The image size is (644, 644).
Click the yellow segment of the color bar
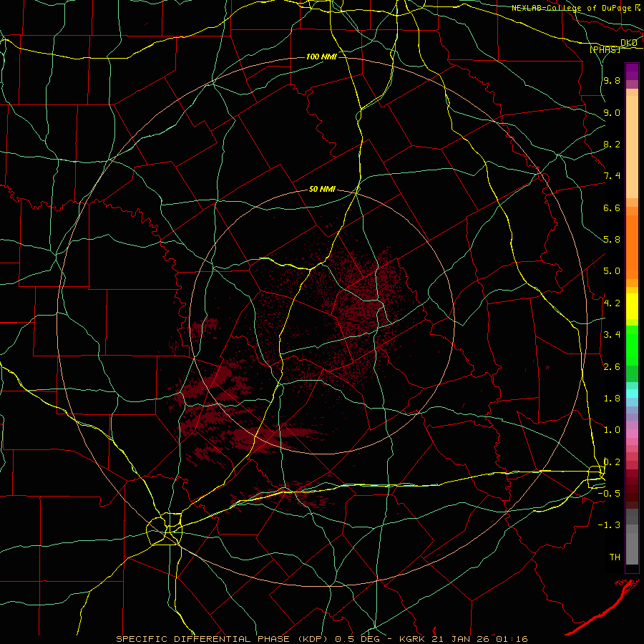[x=632, y=306]
